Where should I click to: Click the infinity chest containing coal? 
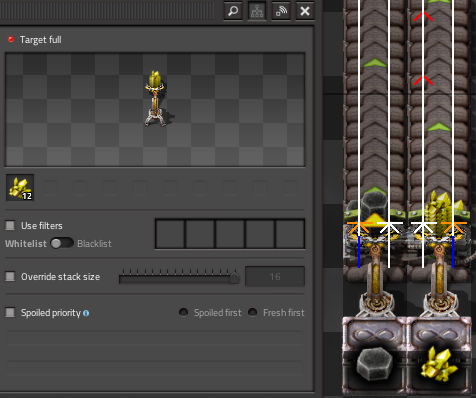click(375, 355)
